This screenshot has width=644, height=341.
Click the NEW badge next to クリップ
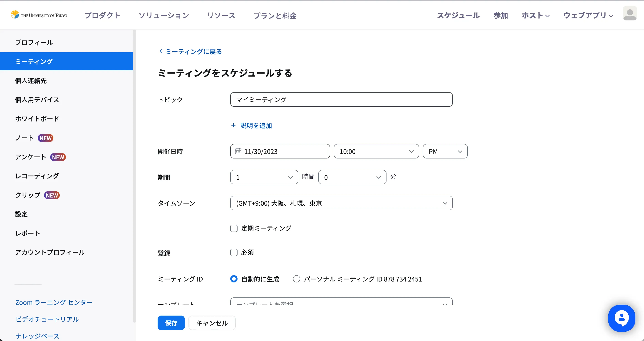(x=52, y=195)
